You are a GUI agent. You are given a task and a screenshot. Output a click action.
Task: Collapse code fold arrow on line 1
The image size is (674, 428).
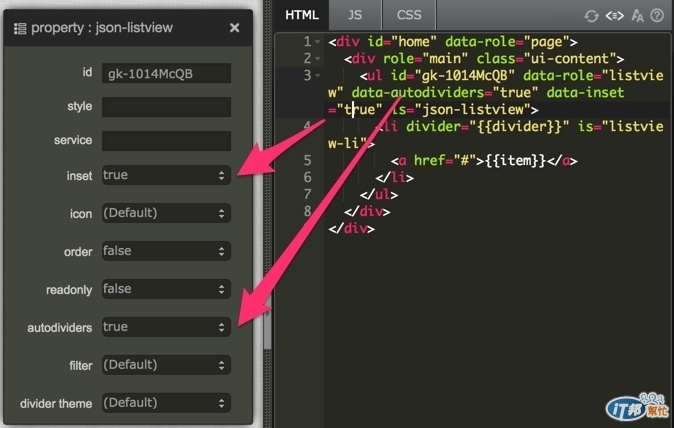318,42
